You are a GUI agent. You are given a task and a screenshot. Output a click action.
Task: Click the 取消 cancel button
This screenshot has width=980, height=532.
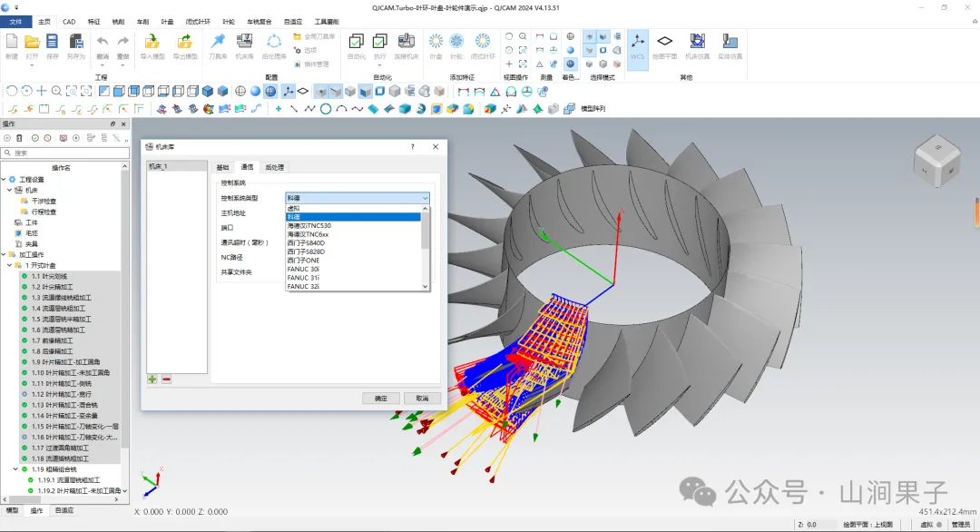click(x=422, y=399)
